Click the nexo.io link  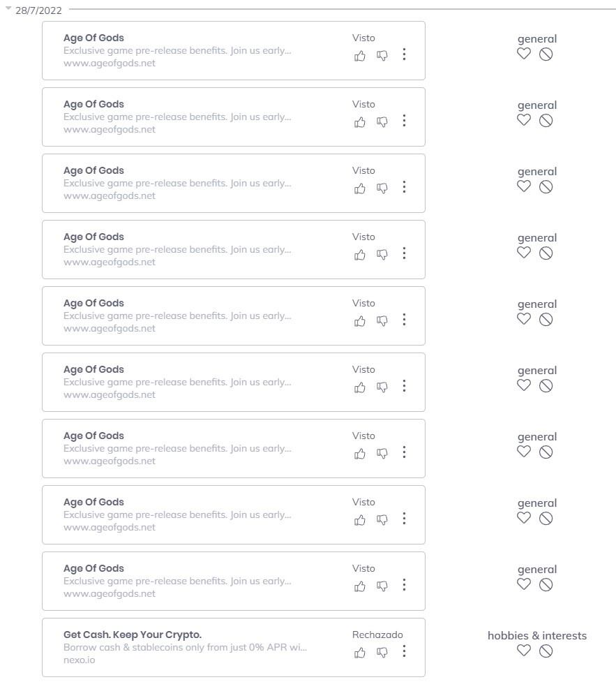tap(79, 660)
